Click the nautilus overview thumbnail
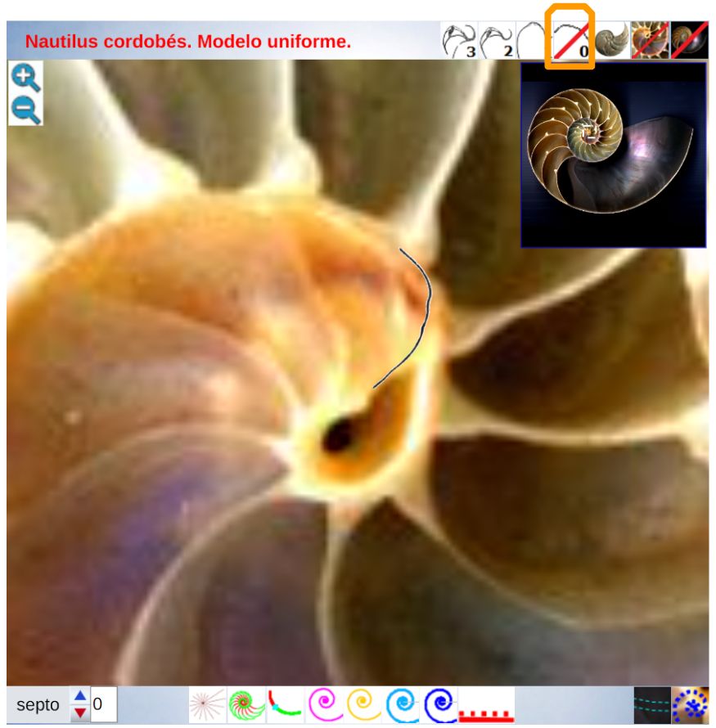Screen dimensions: 716x728 pyautogui.click(x=613, y=155)
